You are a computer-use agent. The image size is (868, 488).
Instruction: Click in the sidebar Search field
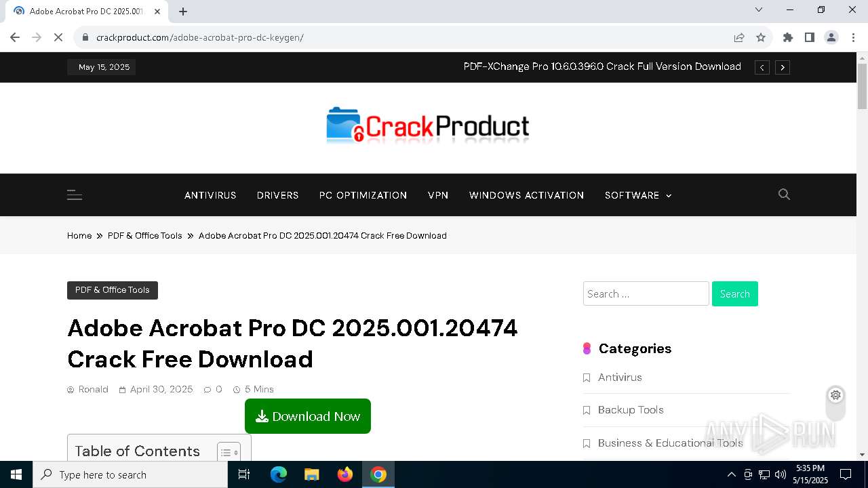(646, 293)
